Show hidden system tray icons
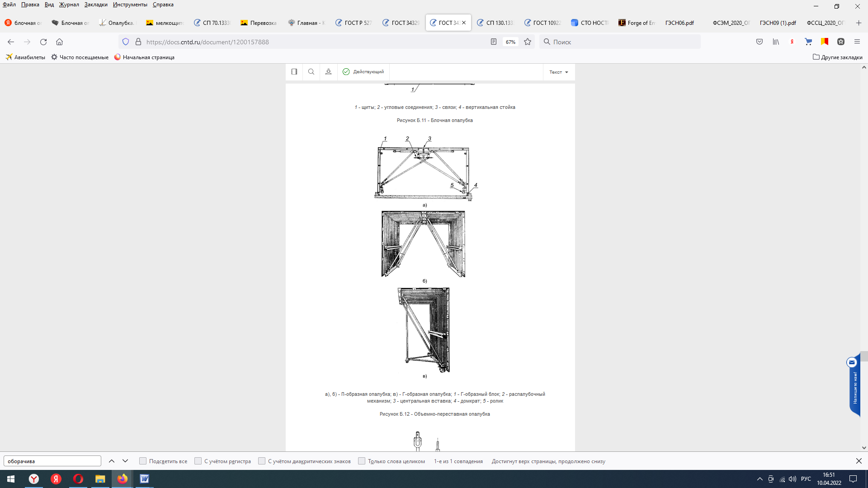The image size is (868, 488). coord(759,479)
